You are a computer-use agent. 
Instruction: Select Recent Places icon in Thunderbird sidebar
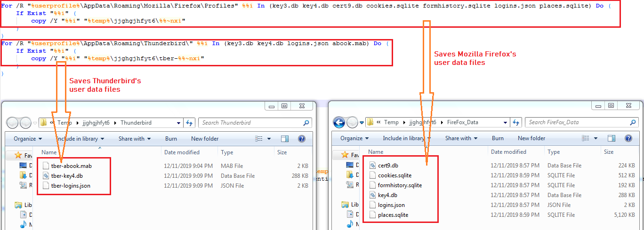(23, 185)
